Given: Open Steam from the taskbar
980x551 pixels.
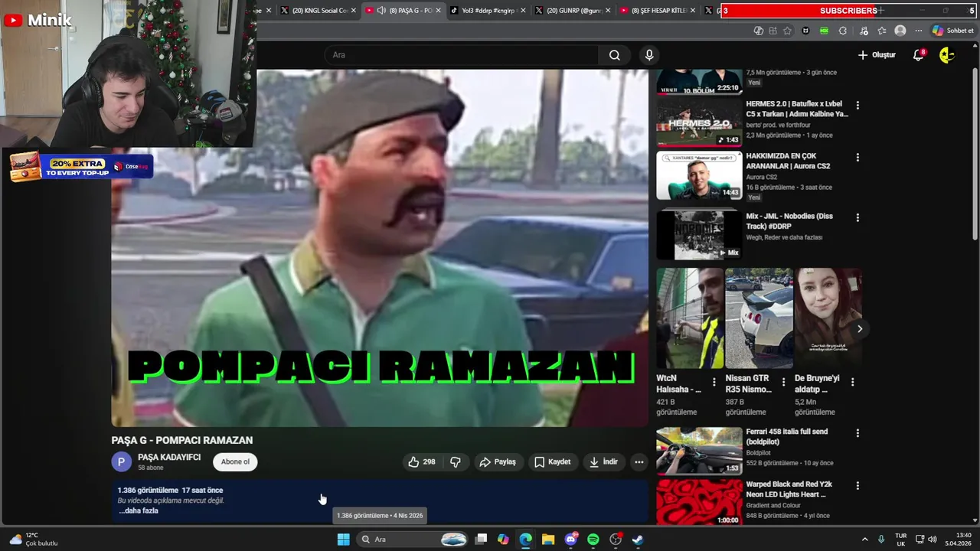Looking at the screenshot, I should (x=638, y=540).
